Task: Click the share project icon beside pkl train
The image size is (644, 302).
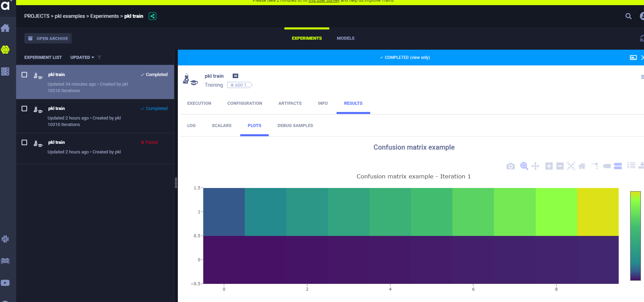Action: tap(153, 16)
